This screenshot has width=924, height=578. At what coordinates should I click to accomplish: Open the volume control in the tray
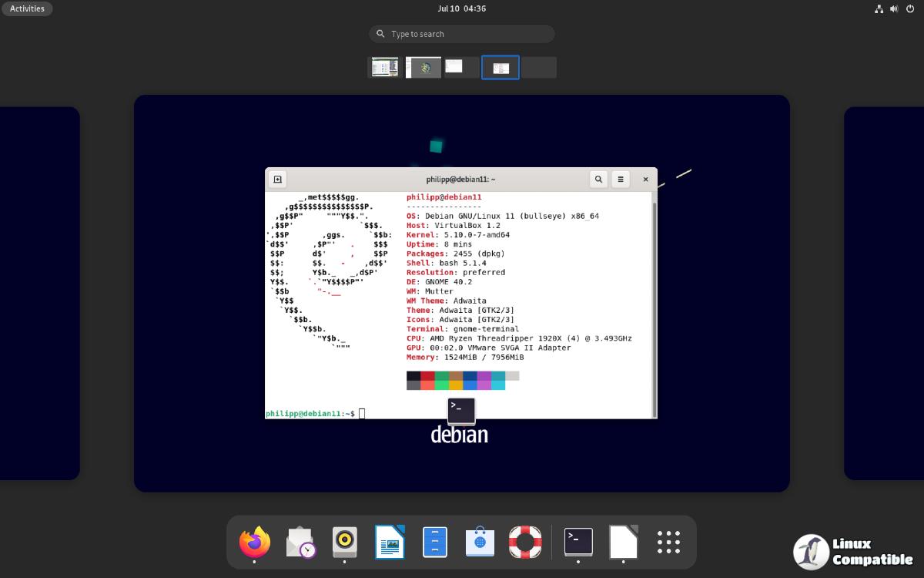(893, 8)
